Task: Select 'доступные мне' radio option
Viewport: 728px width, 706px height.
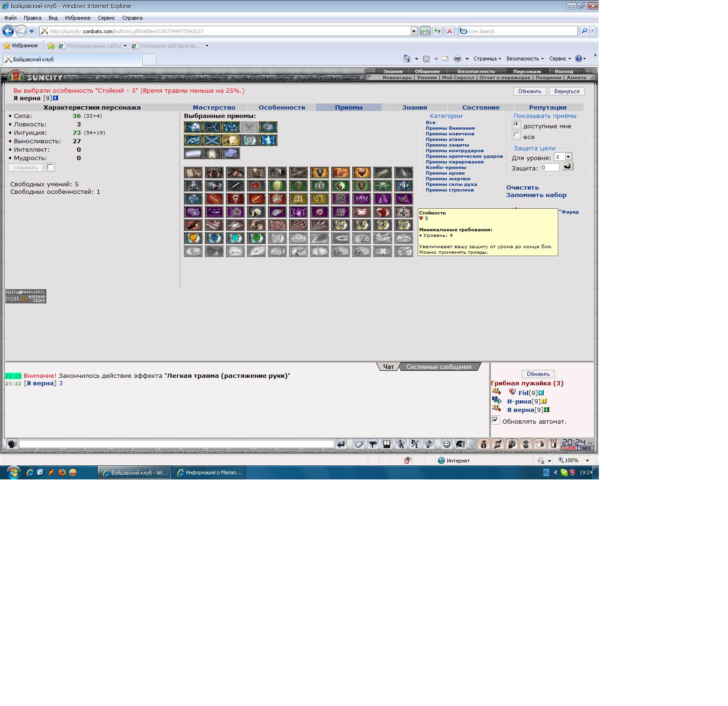Action: pyautogui.click(x=517, y=125)
